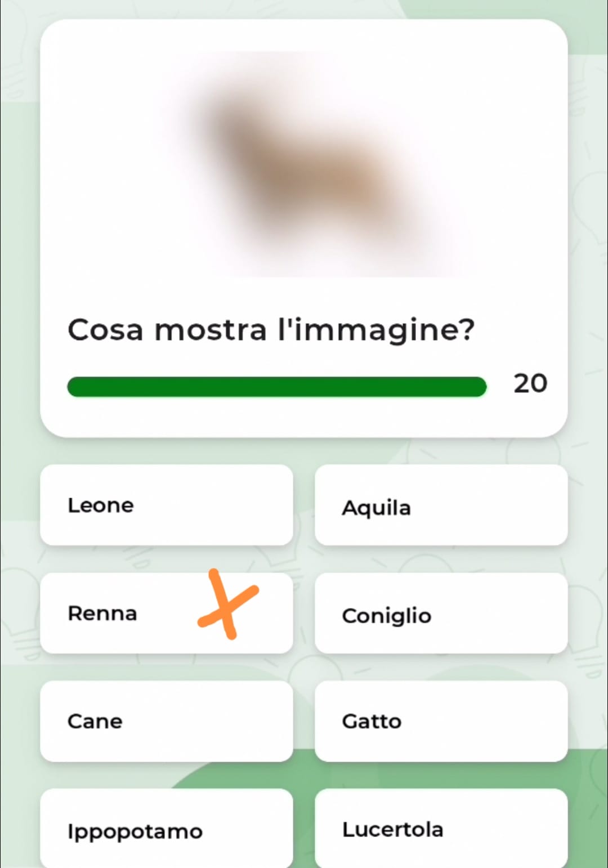This screenshot has height=868, width=608.
Task: Click the timer number 20
Action: [530, 384]
